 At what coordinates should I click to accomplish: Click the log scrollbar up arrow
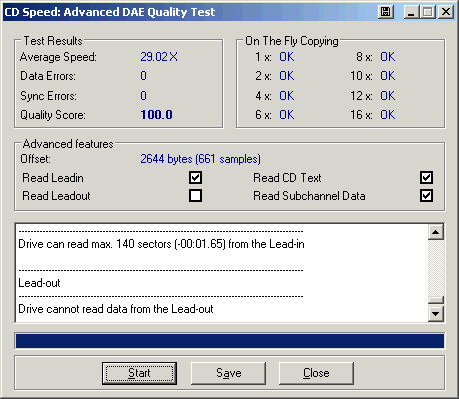click(436, 232)
